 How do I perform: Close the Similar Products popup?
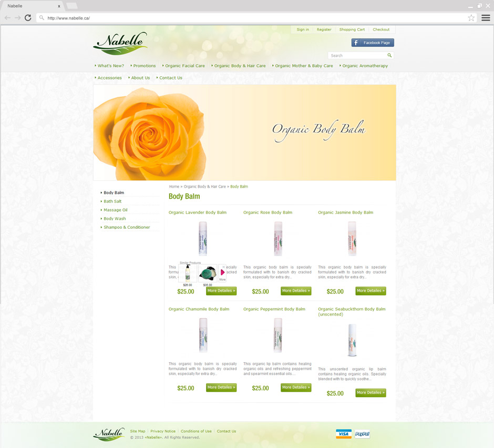pyautogui.click(x=224, y=267)
